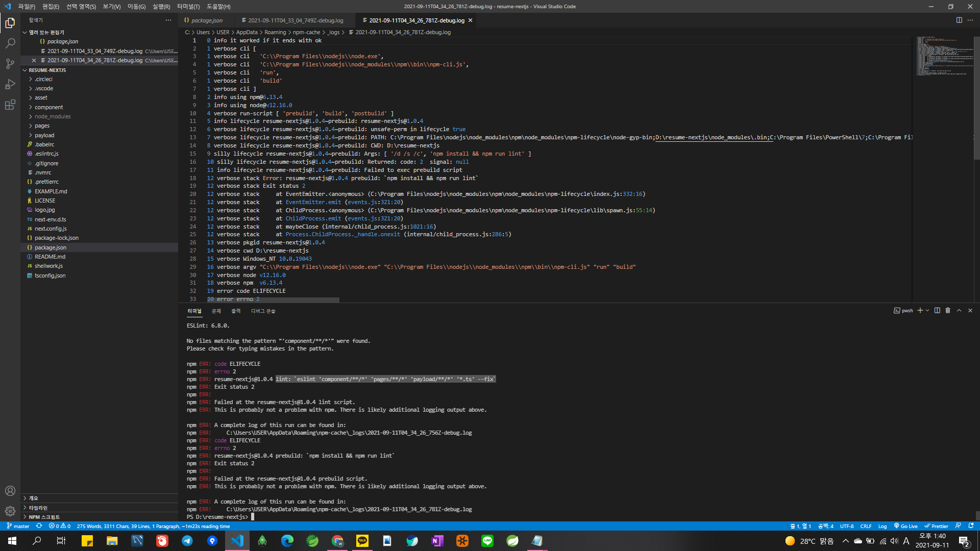
Task: Kill terminal with the trash icon
Action: tap(948, 310)
